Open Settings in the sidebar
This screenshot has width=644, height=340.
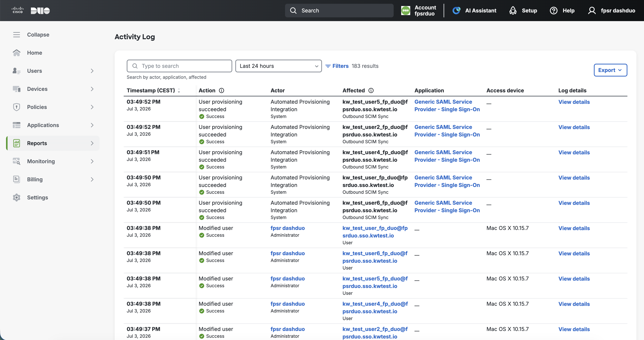pos(38,198)
